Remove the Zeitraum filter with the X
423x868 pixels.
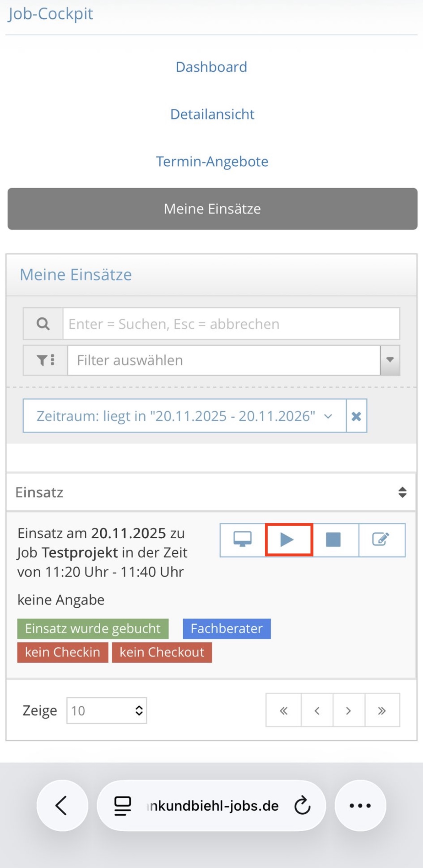click(356, 416)
